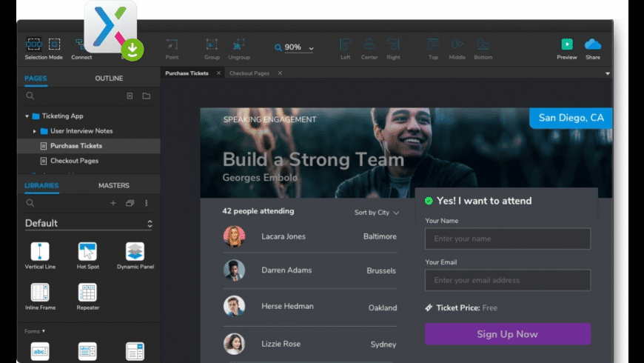Launch the Preview of the prototype
This screenshot has height=363, width=644.
[567, 49]
